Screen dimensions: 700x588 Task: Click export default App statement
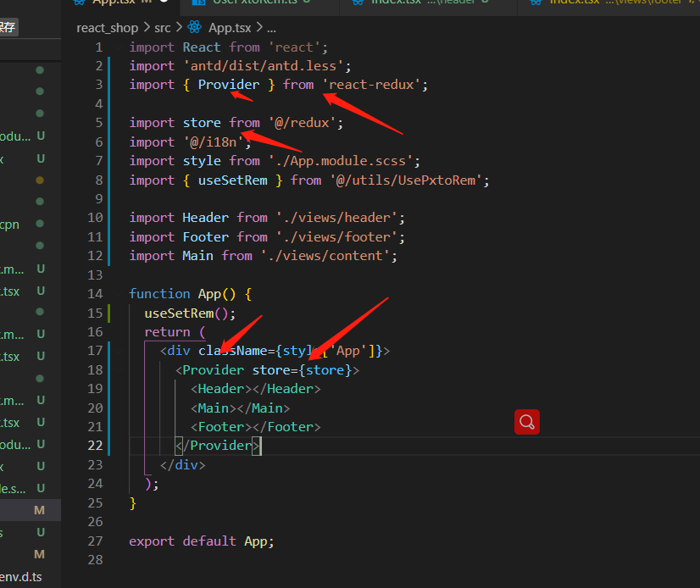pyautogui.click(x=202, y=541)
